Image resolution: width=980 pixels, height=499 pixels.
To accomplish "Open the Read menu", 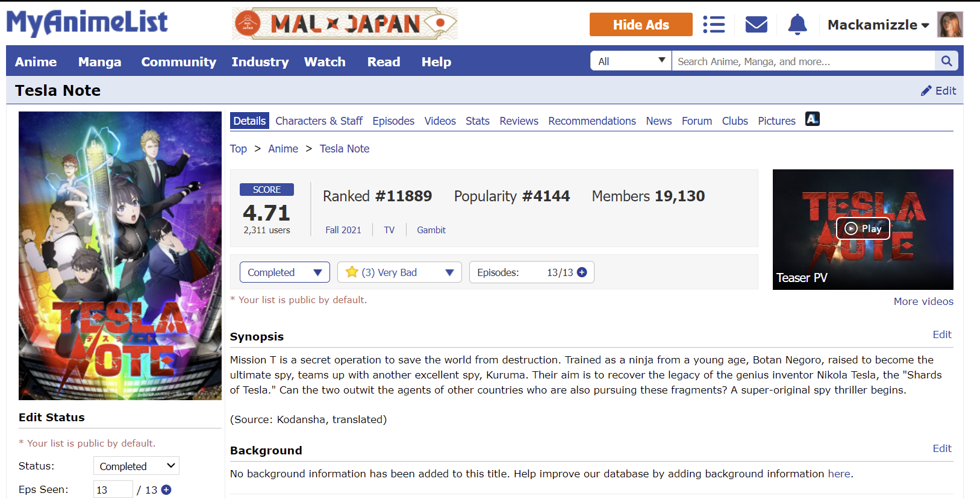I will coord(384,61).
